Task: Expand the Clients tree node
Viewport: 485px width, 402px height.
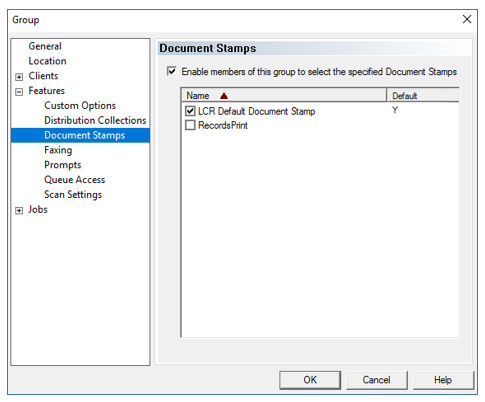Action: [x=19, y=77]
